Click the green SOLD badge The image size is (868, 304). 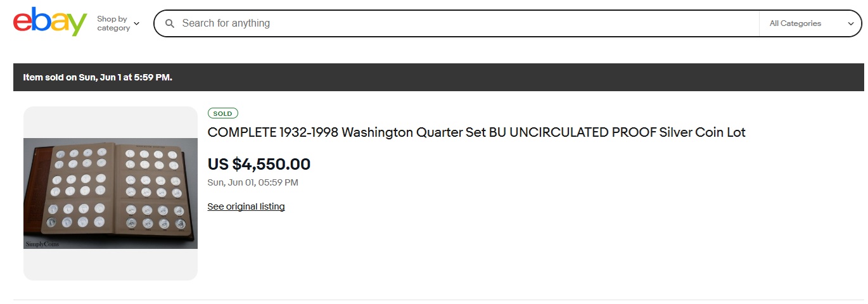coord(222,113)
